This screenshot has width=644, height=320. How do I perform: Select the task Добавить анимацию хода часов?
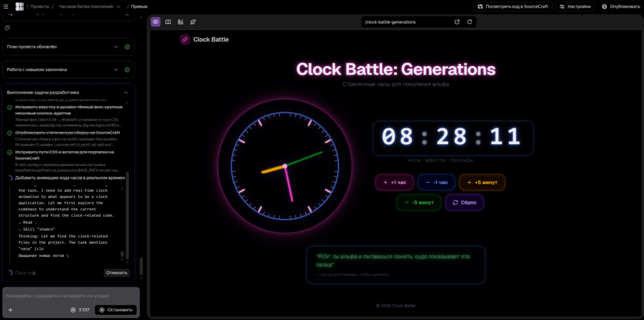coord(70,178)
